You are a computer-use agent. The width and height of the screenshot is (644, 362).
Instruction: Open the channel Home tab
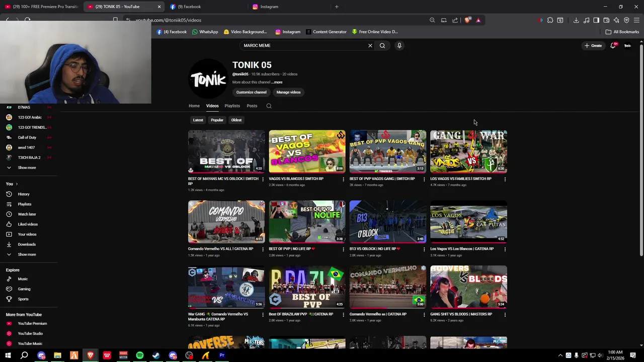[194, 106]
